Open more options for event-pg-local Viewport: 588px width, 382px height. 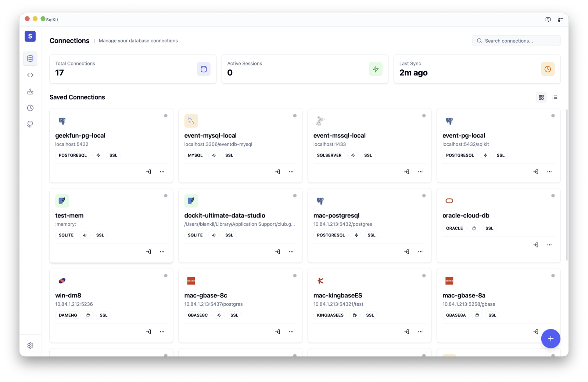tap(549, 172)
